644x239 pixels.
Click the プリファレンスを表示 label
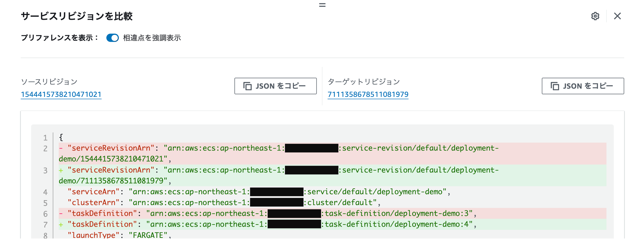coord(59,38)
